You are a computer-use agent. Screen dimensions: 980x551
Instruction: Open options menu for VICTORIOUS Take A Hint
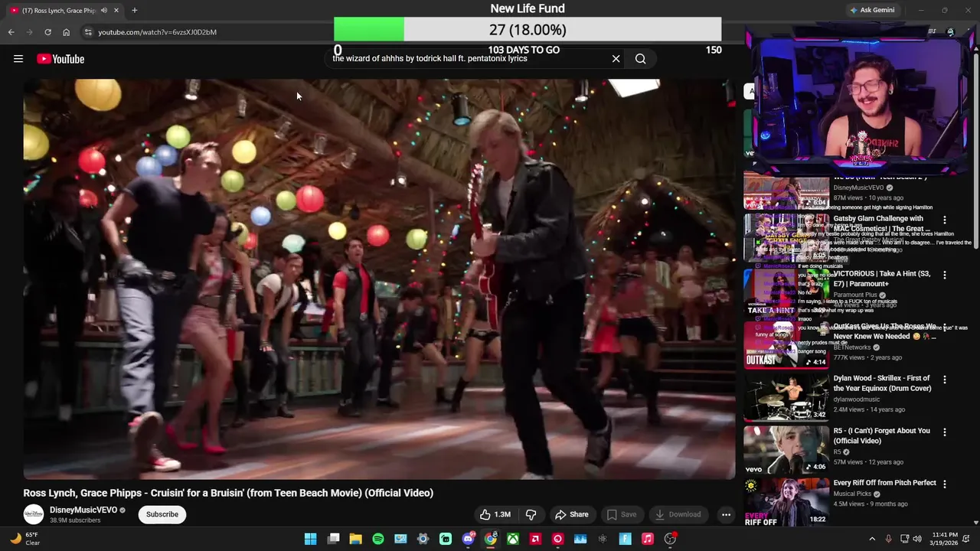tap(945, 275)
